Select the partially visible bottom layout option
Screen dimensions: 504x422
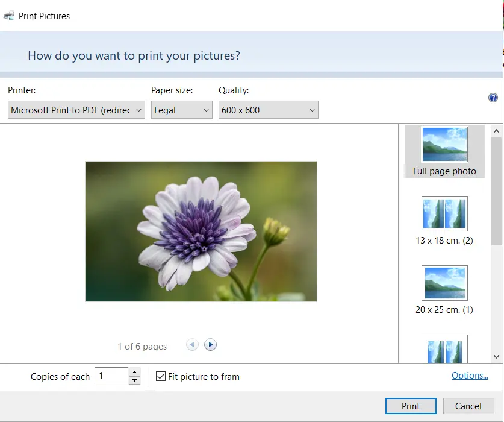[x=444, y=350]
